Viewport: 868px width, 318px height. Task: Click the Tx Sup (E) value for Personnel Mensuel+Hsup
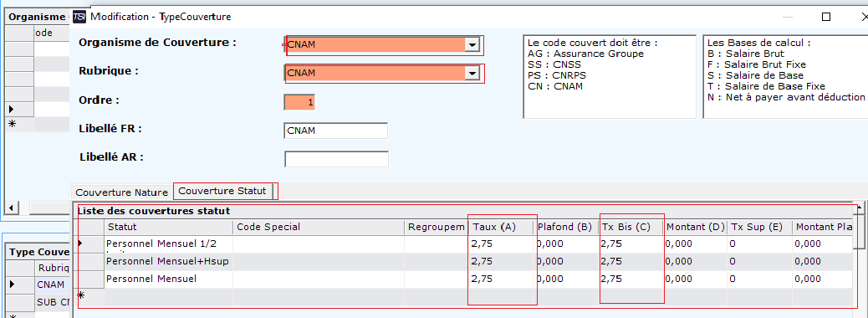[x=759, y=262]
